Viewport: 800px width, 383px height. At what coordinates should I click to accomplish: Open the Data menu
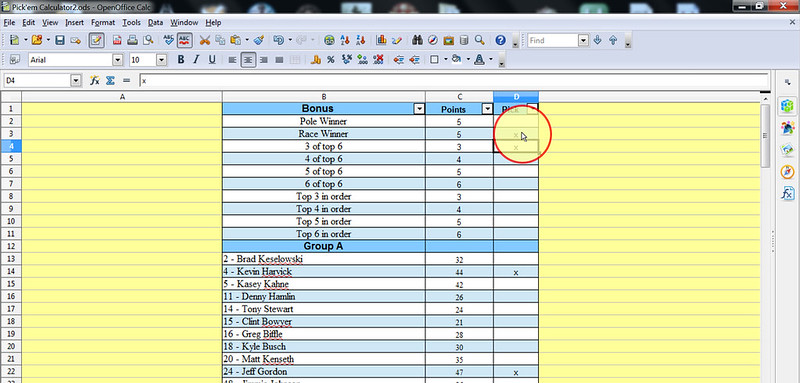(156, 22)
